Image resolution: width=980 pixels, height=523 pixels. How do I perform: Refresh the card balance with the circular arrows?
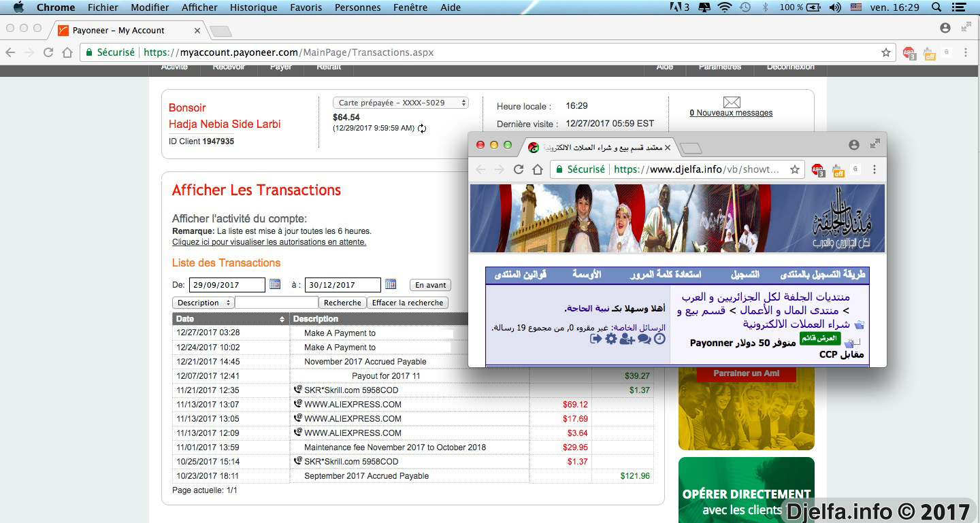point(422,129)
